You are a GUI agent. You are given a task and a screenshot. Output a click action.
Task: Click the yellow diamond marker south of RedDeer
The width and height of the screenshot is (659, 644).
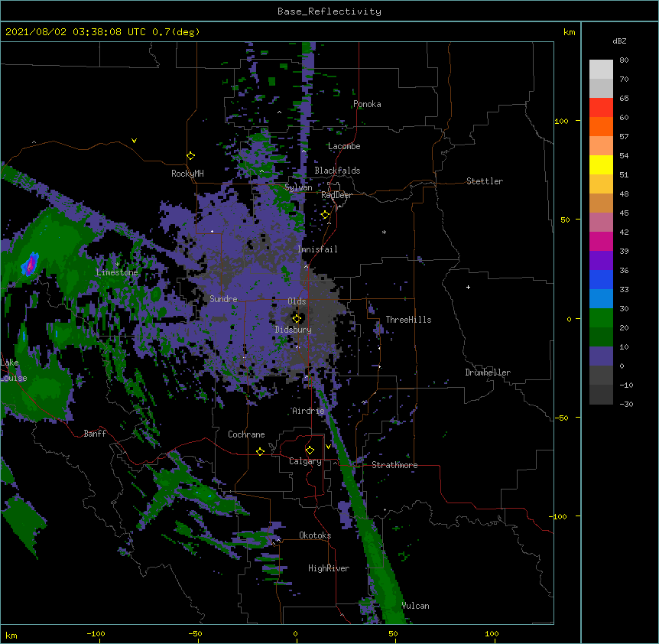tap(325, 215)
